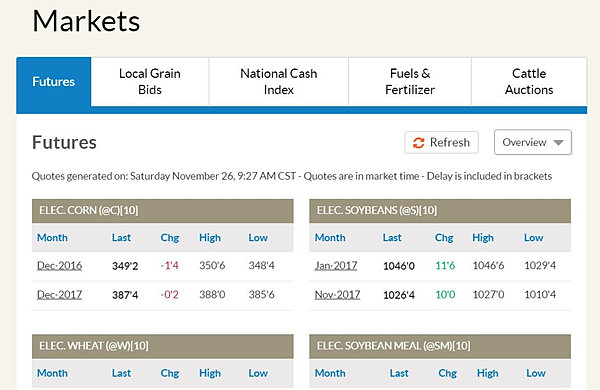Click soybeans low value 1010'4

(x=540, y=295)
